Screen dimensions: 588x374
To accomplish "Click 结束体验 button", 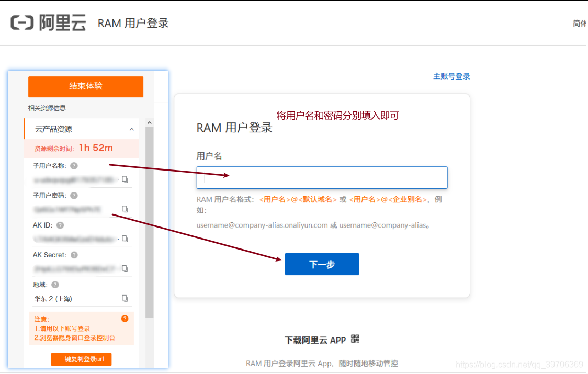I will click(x=86, y=87).
